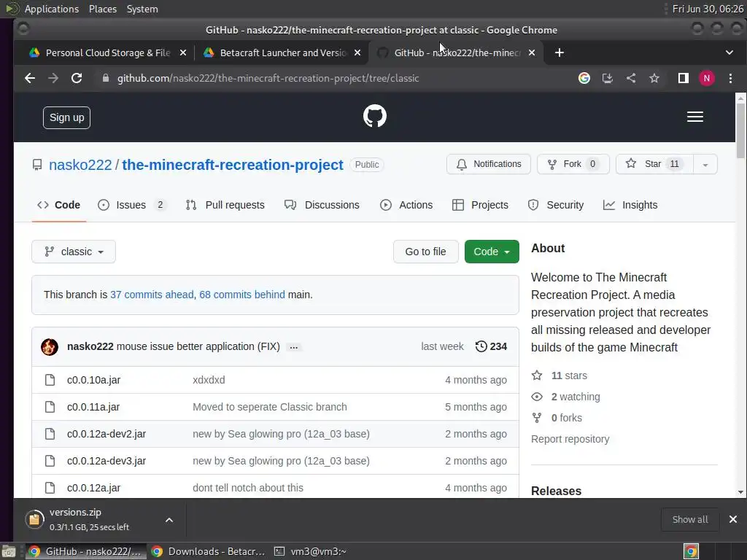Open the Pull requests tab
The image size is (747, 560).
click(x=225, y=205)
